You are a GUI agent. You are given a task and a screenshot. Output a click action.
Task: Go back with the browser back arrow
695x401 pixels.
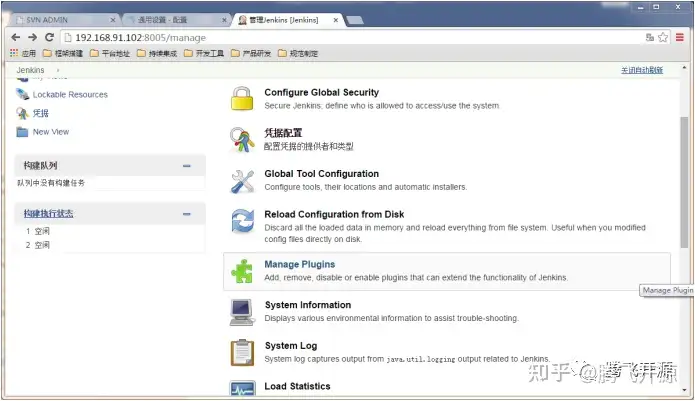tap(16, 37)
